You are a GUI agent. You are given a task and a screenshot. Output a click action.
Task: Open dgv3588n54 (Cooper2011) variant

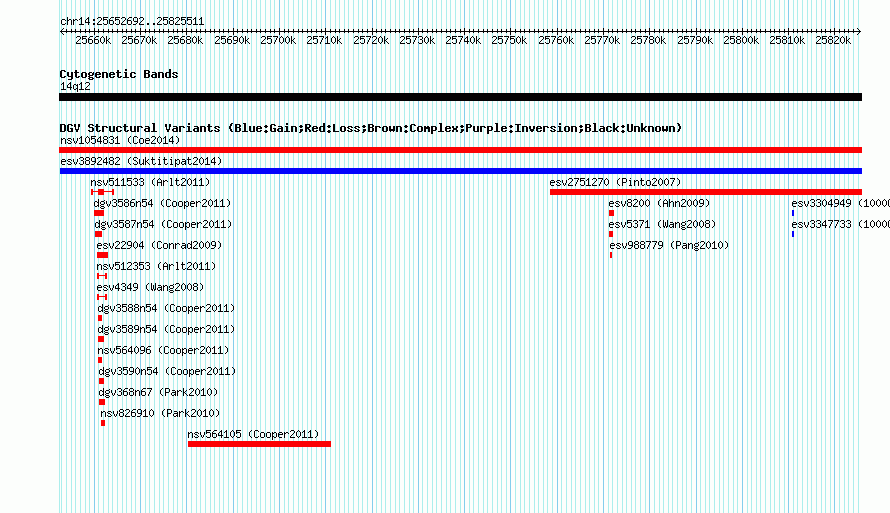[x=166, y=308]
